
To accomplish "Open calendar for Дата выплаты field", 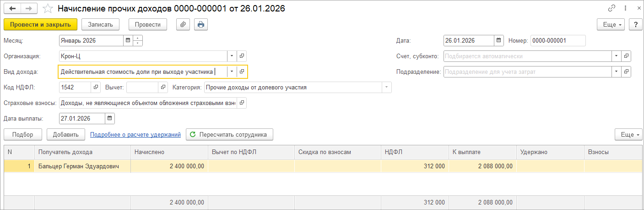I will coord(110,118).
